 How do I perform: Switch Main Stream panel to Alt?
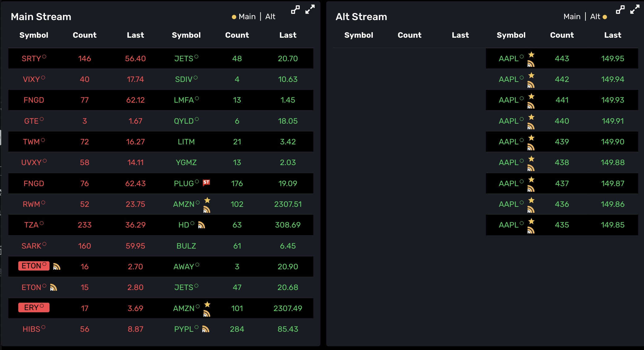270,17
